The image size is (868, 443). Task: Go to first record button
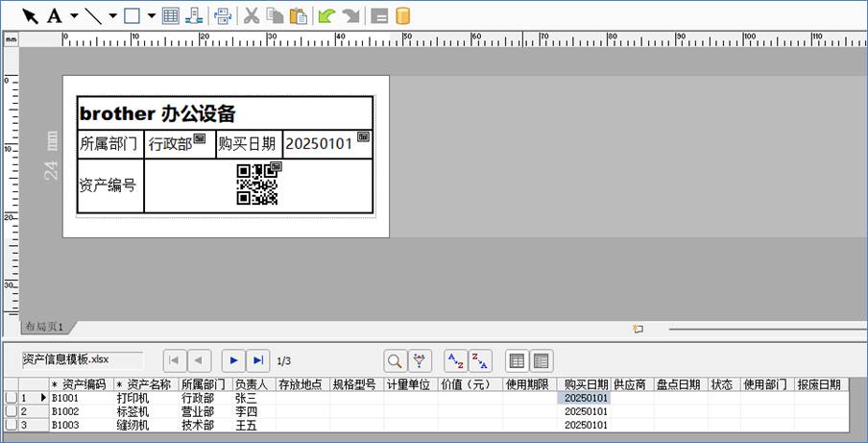pos(175,360)
